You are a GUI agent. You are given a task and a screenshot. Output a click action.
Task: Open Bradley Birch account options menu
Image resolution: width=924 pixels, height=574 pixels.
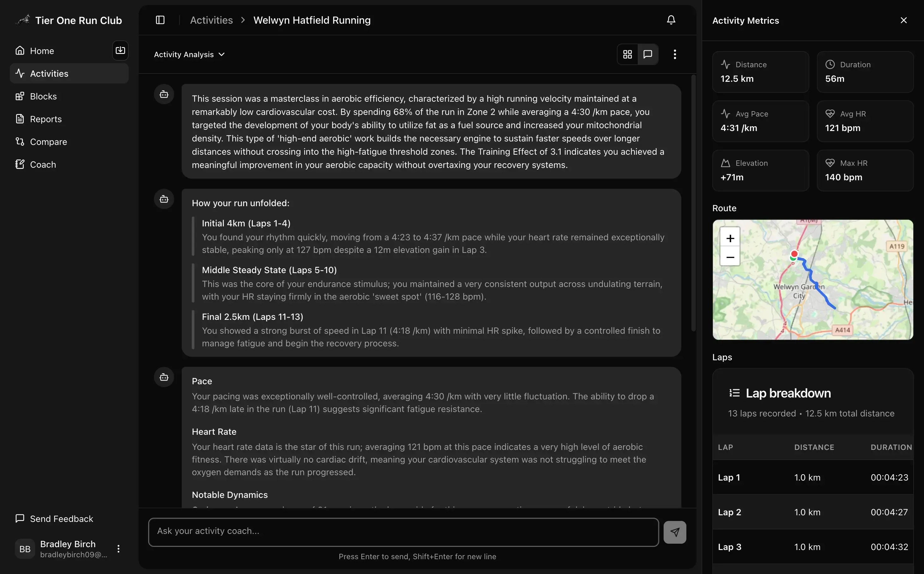pos(118,548)
